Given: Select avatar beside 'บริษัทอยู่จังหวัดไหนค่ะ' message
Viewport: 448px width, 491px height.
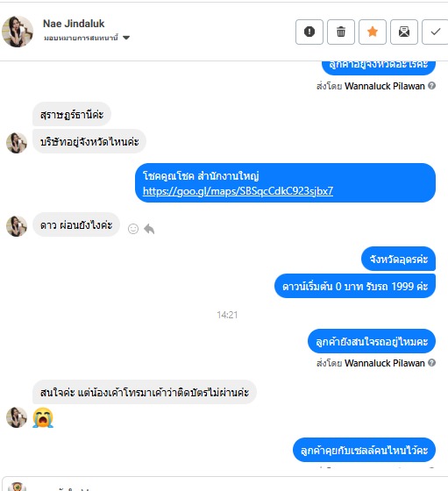Looking at the screenshot, I should [x=17, y=143].
